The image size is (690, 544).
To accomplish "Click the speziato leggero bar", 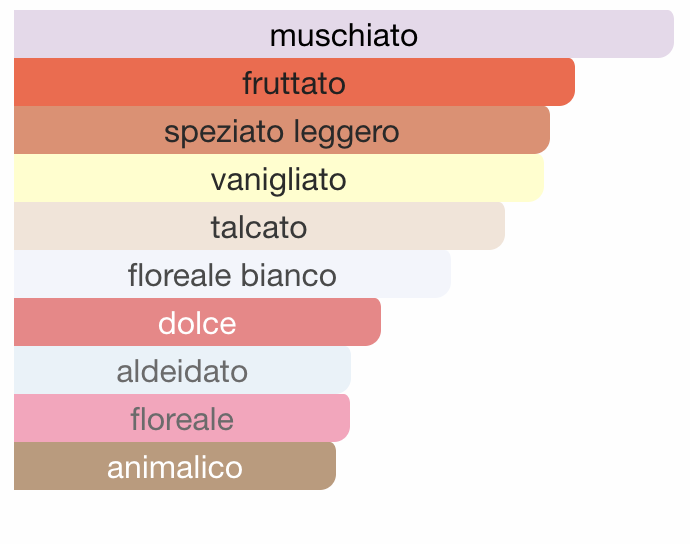I will (x=282, y=130).
